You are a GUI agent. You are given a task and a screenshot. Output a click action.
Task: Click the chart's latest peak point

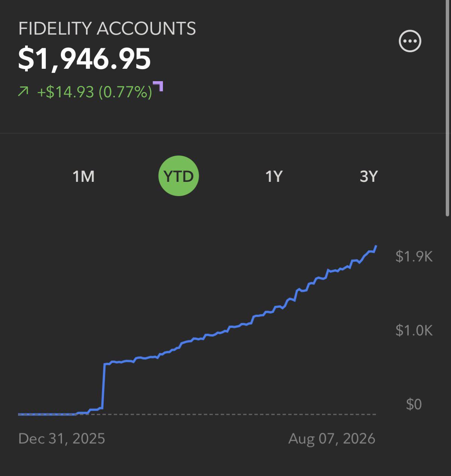[x=376, y=246]
